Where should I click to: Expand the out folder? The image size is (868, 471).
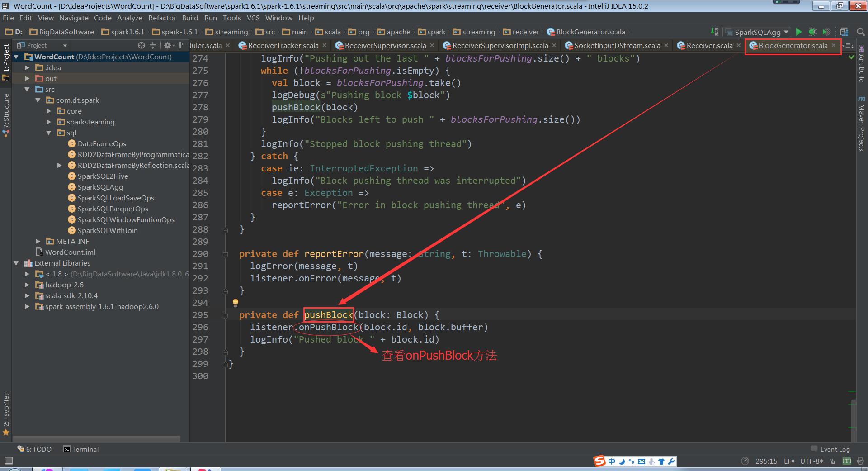[x=27, y=78]
